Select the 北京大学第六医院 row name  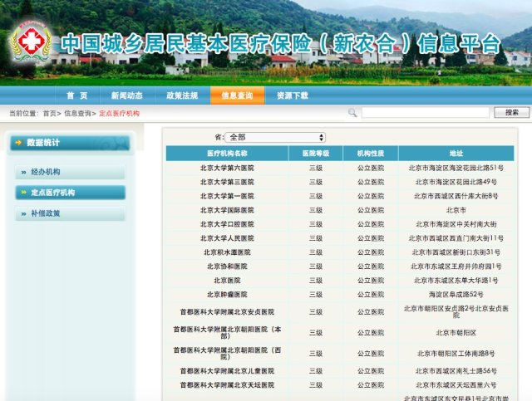click(227, 168)
